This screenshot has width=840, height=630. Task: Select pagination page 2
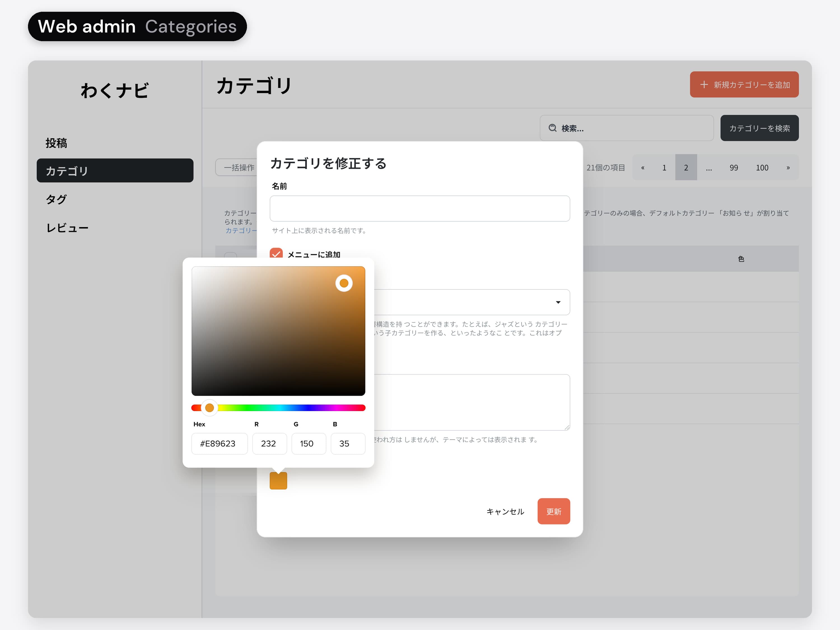(x=686, y=167)
